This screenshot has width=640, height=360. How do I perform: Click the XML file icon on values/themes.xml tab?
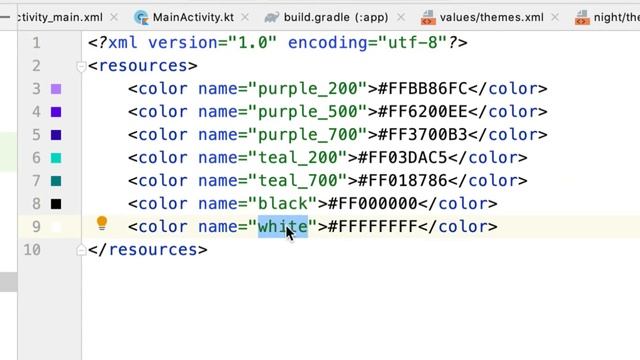[x=428, y=18]
